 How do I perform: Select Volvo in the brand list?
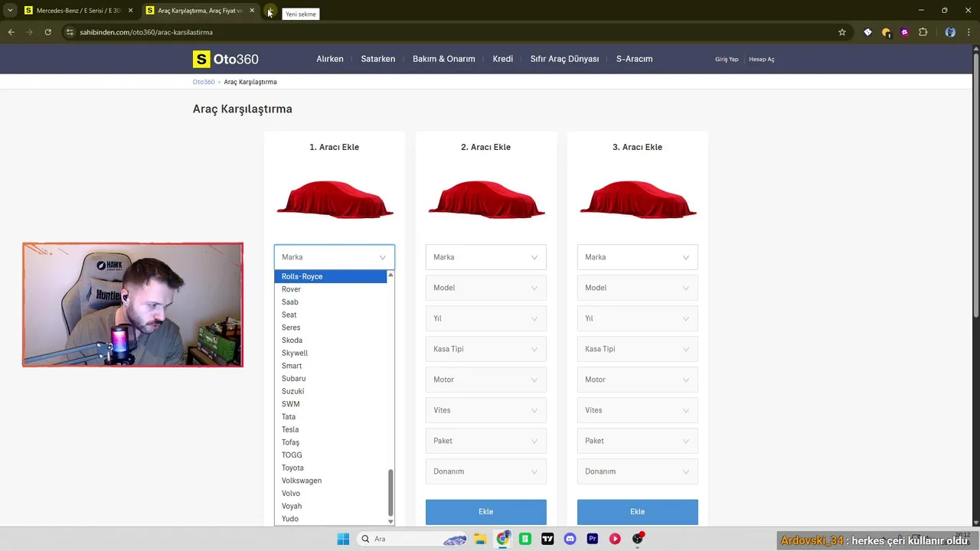(331, 493)
